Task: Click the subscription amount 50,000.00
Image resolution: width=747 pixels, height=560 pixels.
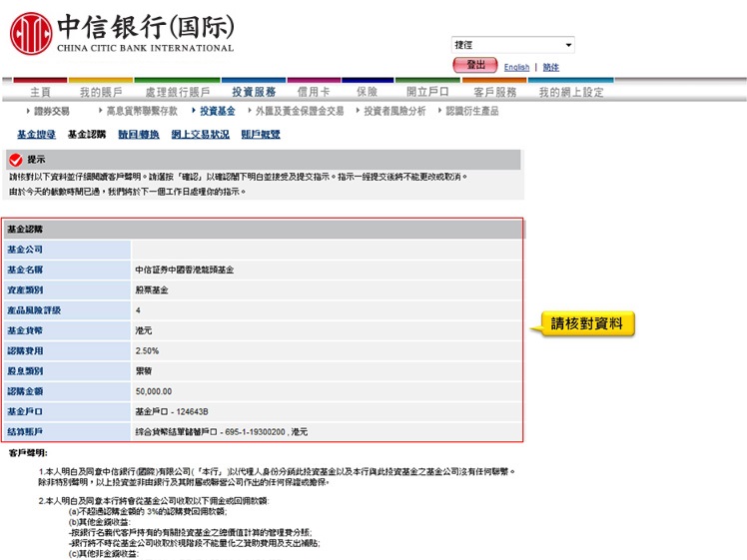Action: [154, 391]
